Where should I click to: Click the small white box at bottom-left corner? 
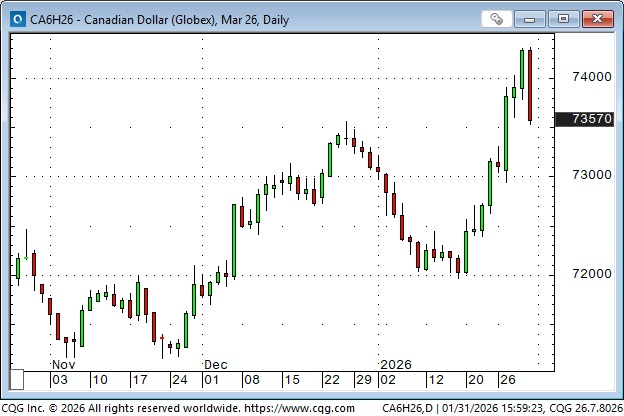18,380
